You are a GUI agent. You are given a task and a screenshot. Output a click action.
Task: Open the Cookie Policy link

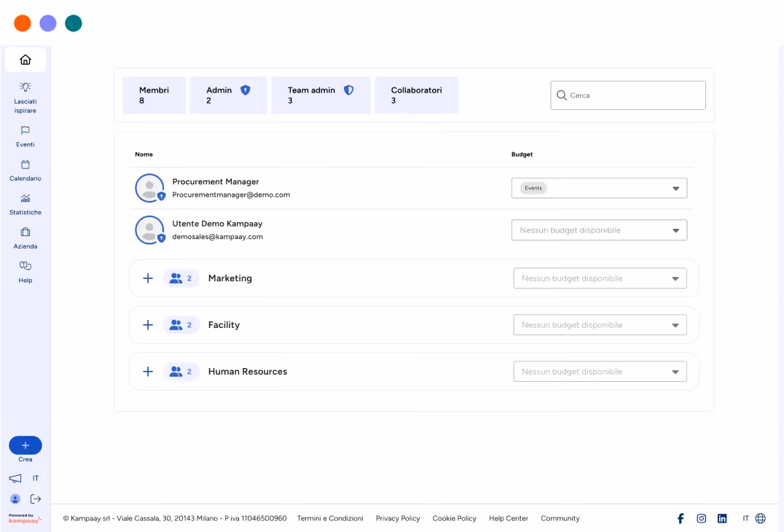tap(455, 518)
